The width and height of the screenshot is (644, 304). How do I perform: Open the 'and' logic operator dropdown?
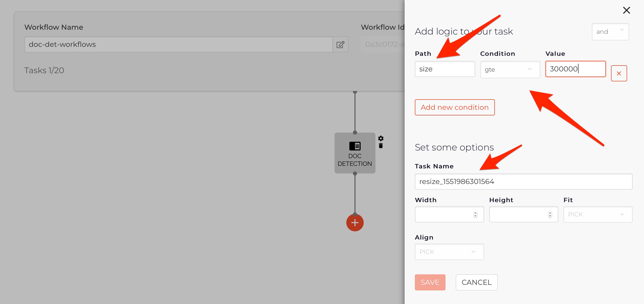(x=610, y=32)
